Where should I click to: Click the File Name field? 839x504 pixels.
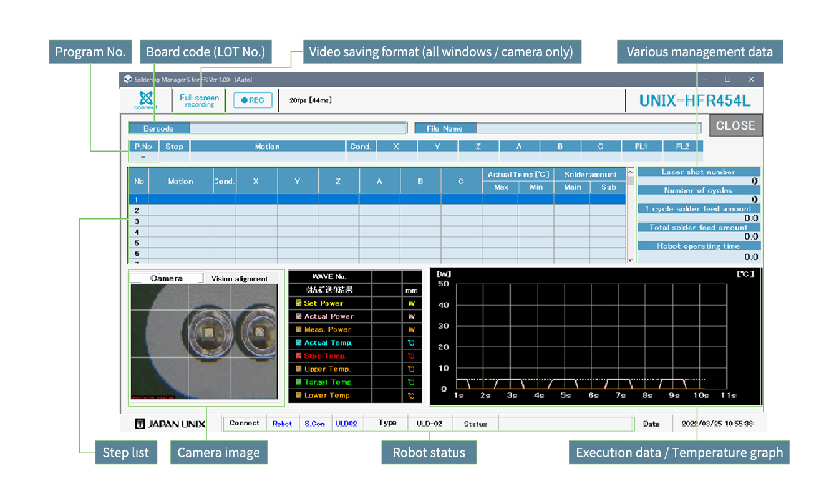pos(588,128)
